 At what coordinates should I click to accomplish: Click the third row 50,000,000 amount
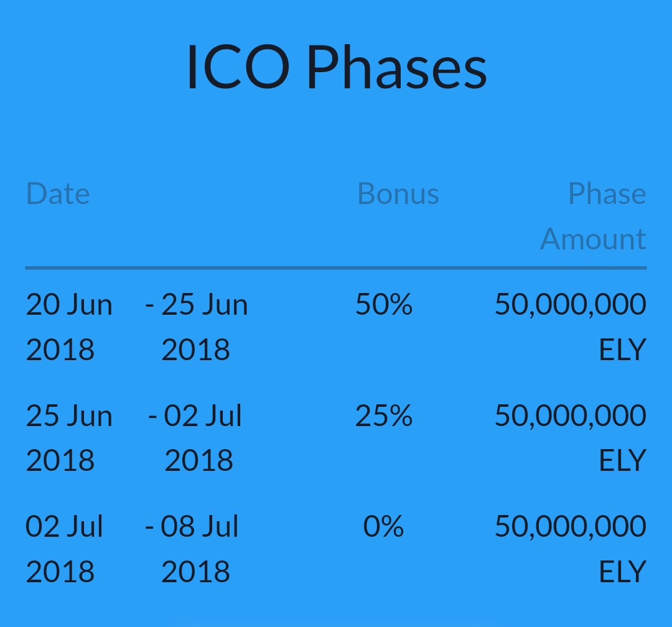click(571, 526)
